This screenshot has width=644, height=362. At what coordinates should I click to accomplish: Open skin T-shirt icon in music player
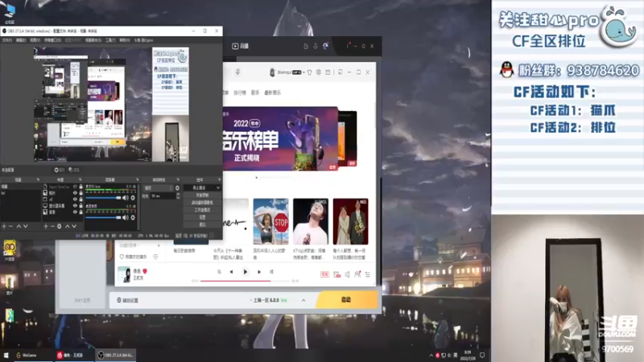310,72
